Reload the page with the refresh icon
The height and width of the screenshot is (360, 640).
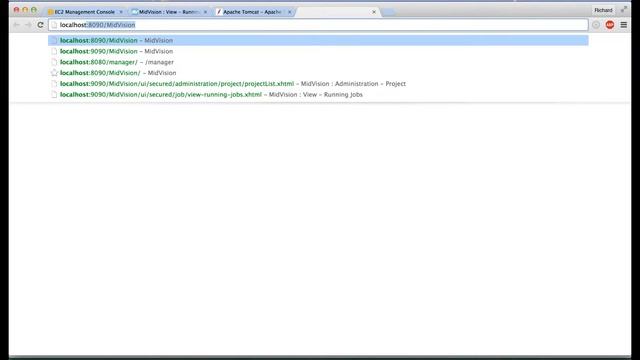point(40,25)
